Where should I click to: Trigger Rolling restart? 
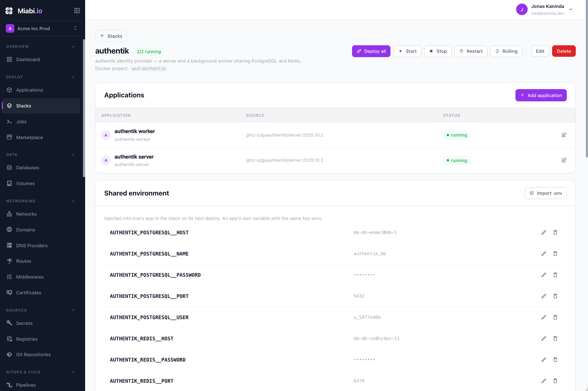[506, 51]
